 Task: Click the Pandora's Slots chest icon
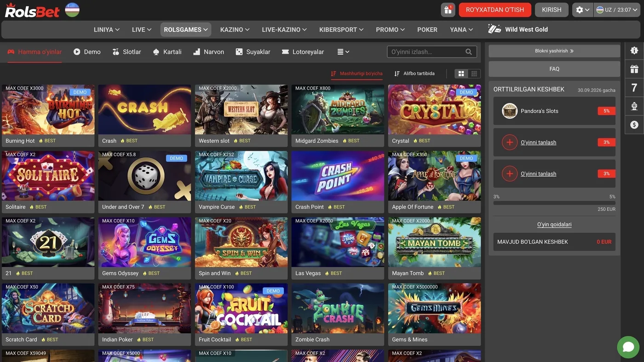(510, 111)
